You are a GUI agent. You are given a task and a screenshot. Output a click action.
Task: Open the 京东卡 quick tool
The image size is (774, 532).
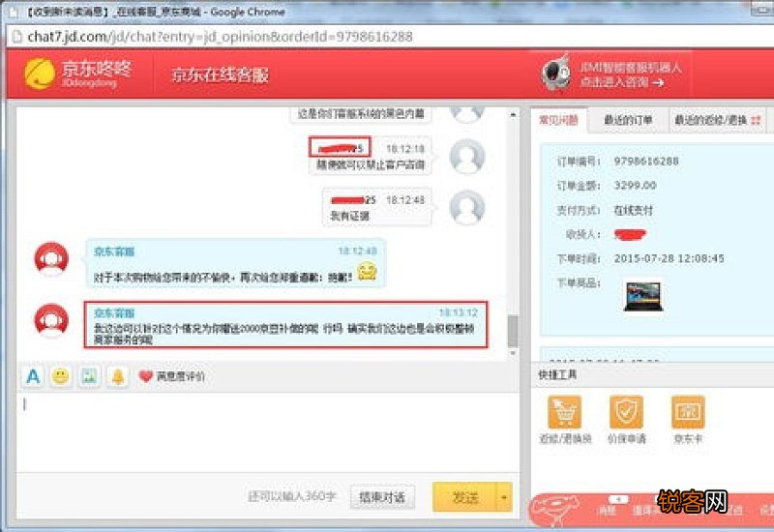[688, 412]
